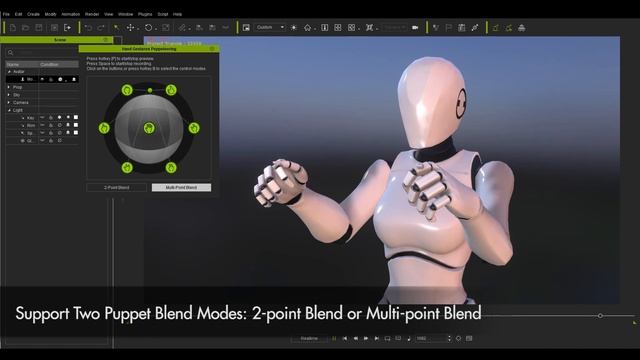Switch to 2-Point Blend mode

[117, 188]
